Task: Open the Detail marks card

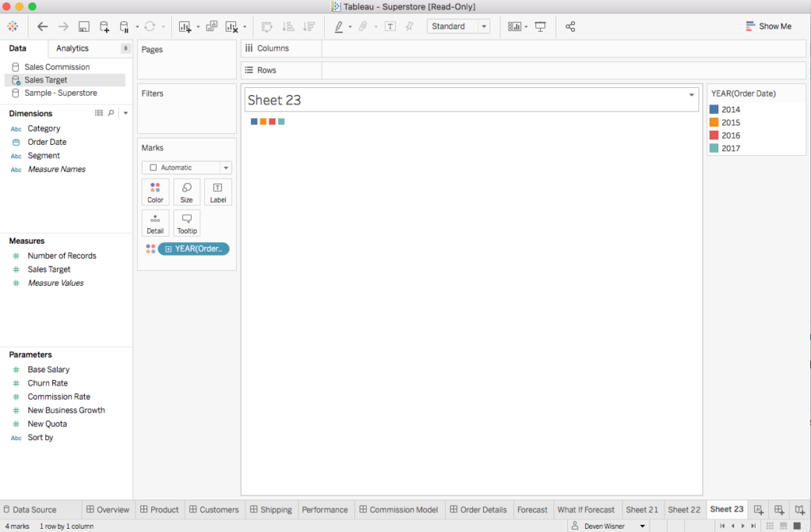Action: (x=155, y=223)
